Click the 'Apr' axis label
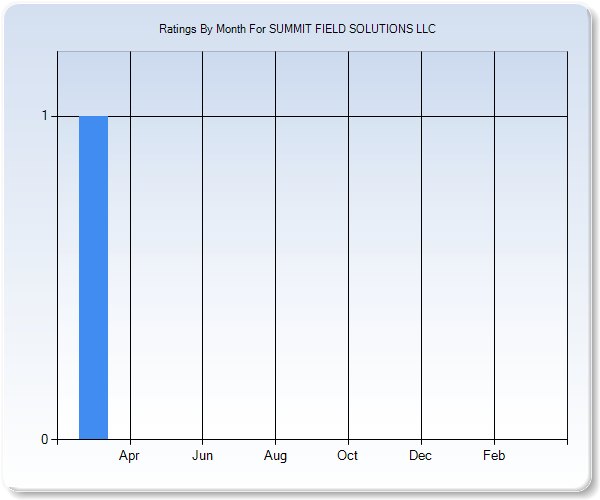 129,456
